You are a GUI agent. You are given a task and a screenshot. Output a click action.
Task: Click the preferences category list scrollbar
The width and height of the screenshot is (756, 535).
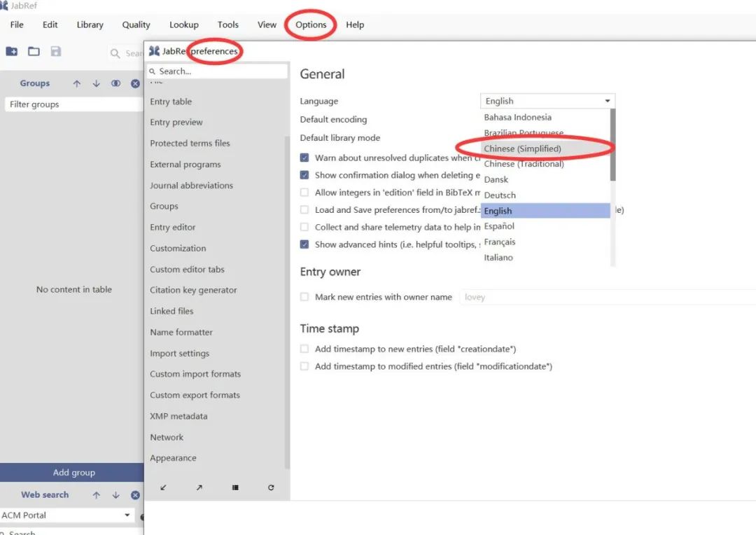[x=288, y=303]
